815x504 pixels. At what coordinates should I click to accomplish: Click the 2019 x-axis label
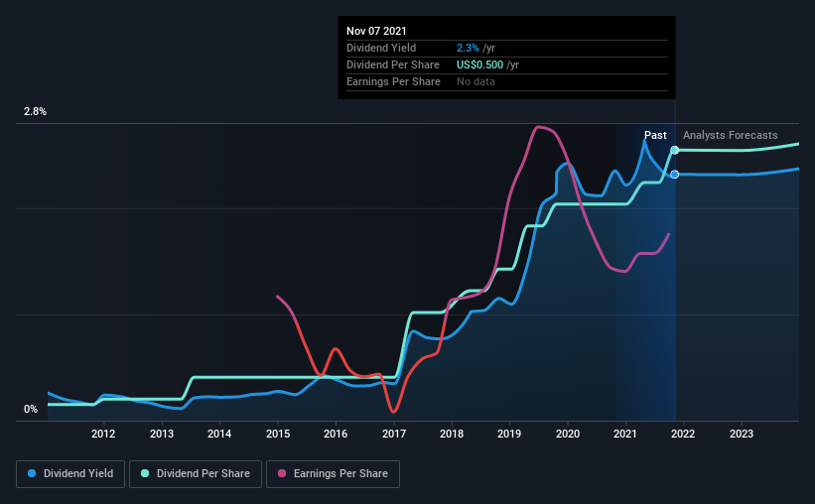click(509, 434)
